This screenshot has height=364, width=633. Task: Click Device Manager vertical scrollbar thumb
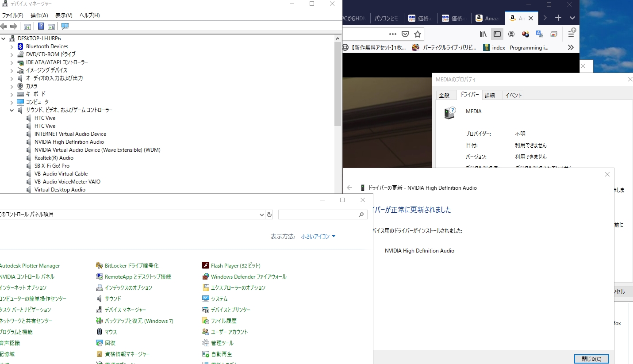[338, 84]
